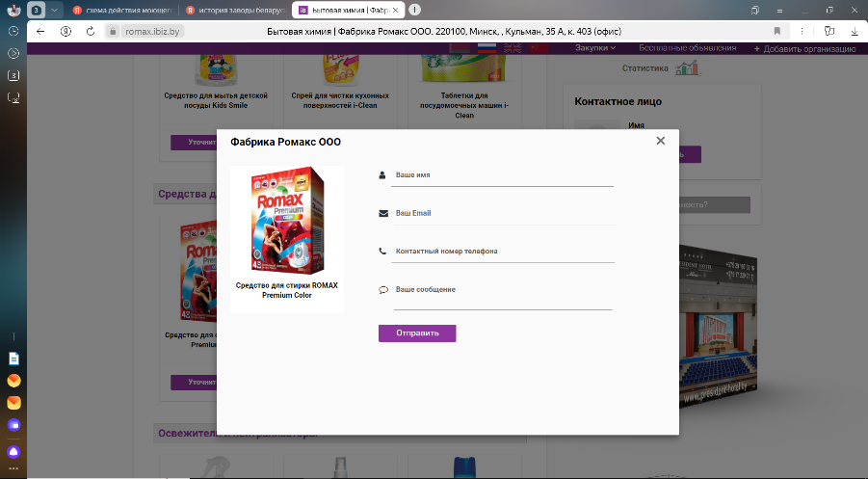The height and width of the screenshot is (479, 868).
Task: Click the romax.ibiz.by address chip
Action: (152, 32)
